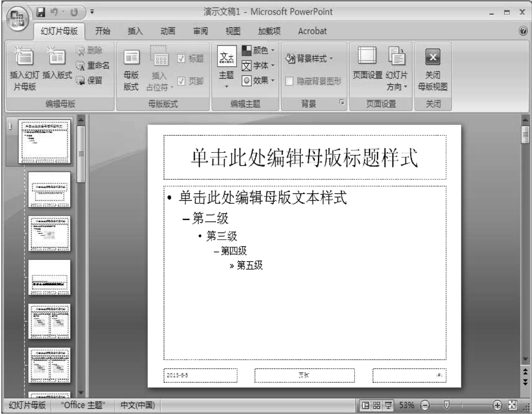Viewport: 532px width, 414px height.
Task: Open the 颜色 (Colors) theme dropdown
Action: click(x=258, y=50)
